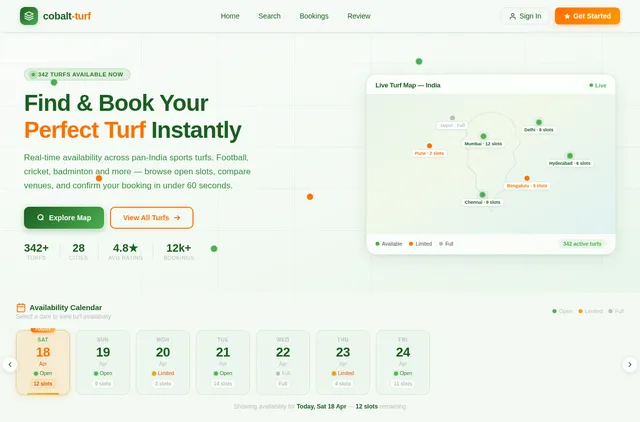Click the cobalt-turf brand name
Image resolution: width=640 pixels, height=422 pixels.
click(67, 16)
